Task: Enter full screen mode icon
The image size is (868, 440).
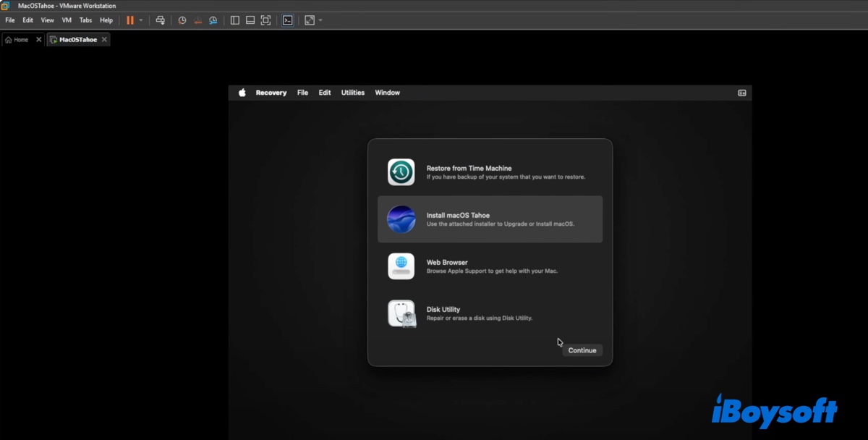Action: pyautogui.click(x=265, y=20)
